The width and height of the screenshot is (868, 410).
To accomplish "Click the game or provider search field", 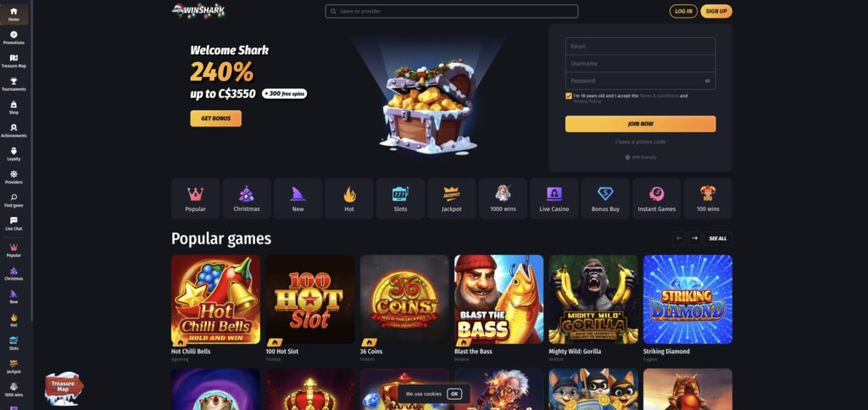I will [452, 11].
